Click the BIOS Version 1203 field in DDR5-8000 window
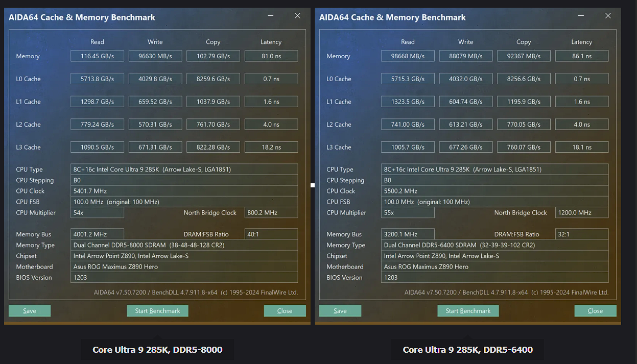 tap(184, 278)
